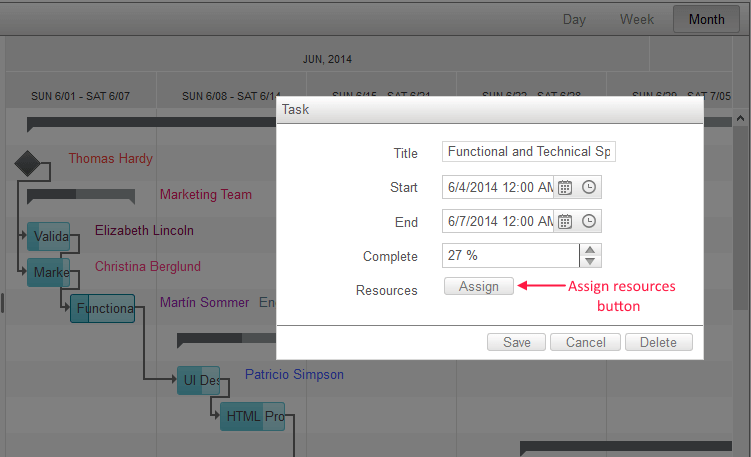Focus the Title input field

tap(529, 151)
